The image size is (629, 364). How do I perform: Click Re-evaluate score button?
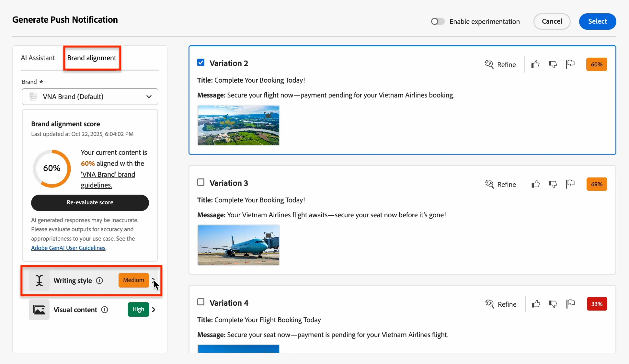click(x=90, y=202)
